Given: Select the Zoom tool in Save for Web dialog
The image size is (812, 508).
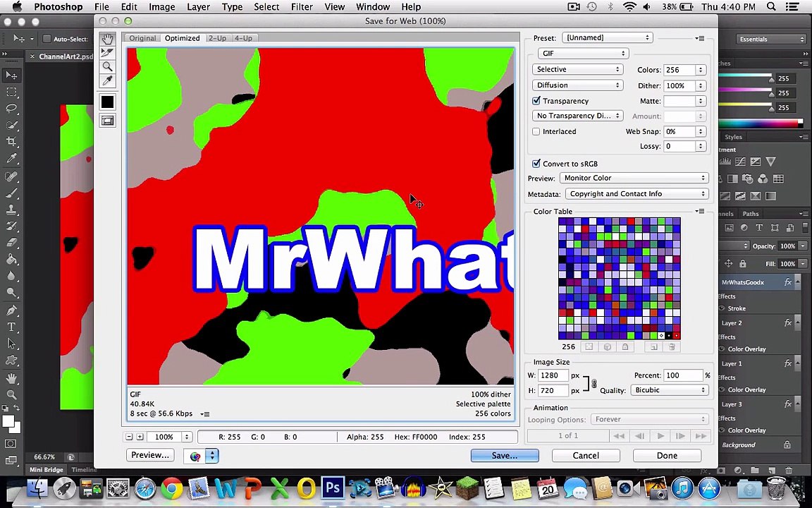Looking at the screenshot, I should pyautogui.click(x=107, y=66).
